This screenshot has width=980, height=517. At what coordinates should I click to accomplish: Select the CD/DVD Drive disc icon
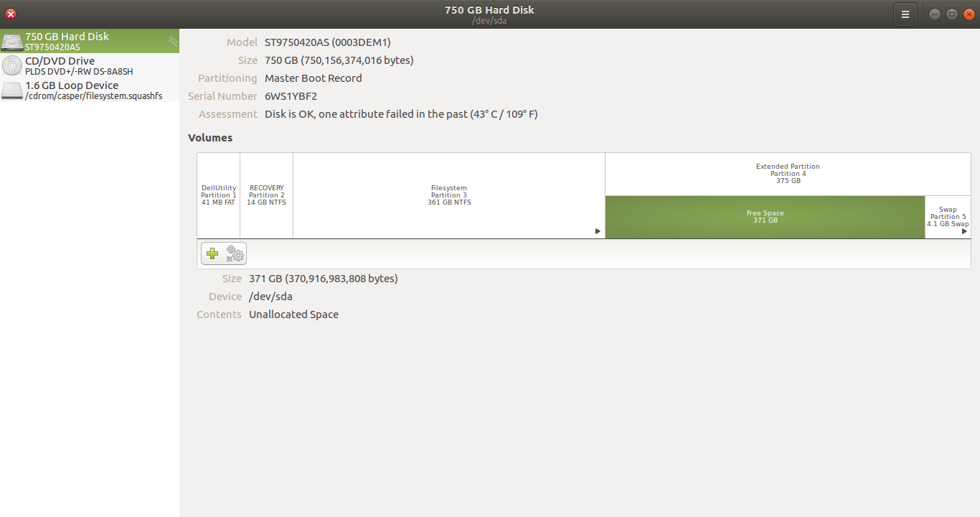12,66
